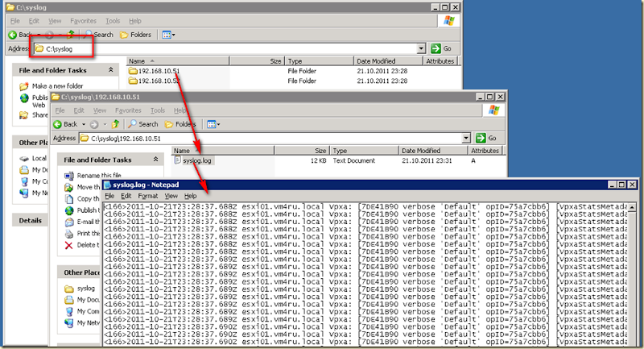This screenshot has height=349, width=644.
Task: Click 21.10.2011 23:31 date cell
Action: pyautogui.click(x=427, y=160)
